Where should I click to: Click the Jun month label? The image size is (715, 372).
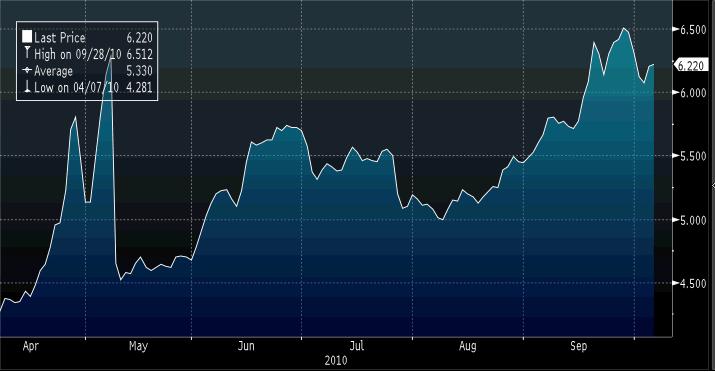[x=246, y=346]
